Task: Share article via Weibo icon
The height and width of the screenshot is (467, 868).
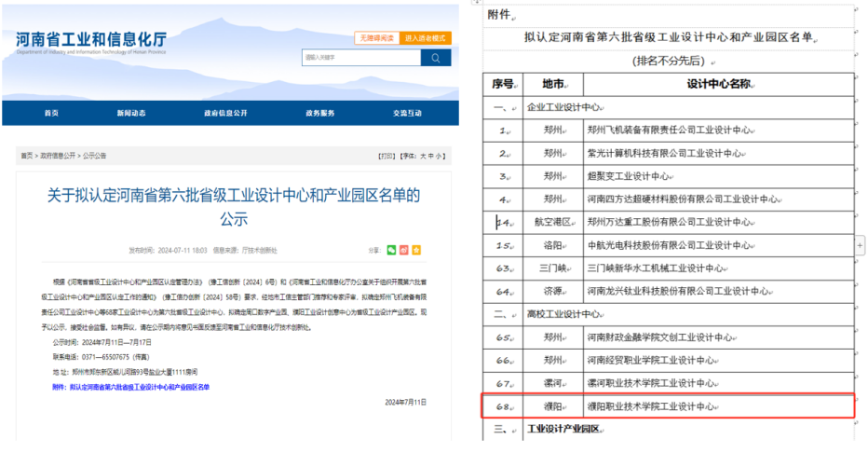Action: tap(404, 251)
